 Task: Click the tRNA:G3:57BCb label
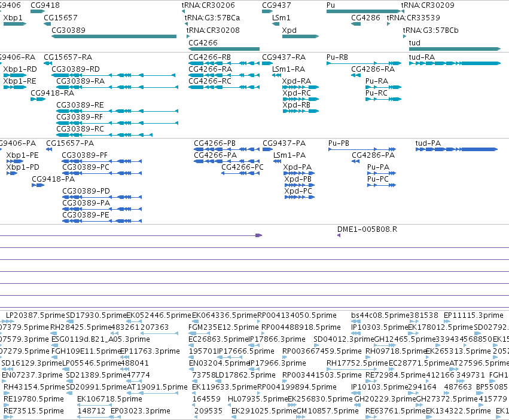click(x=431, y=30)
